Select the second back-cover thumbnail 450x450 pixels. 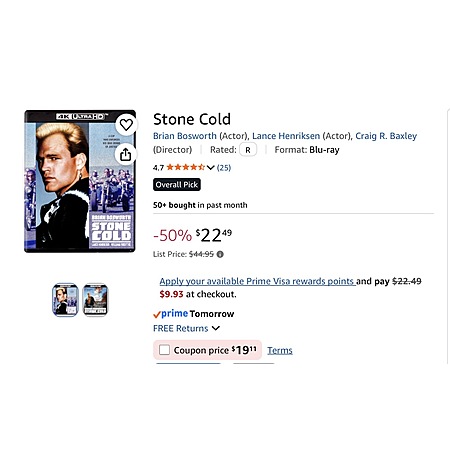(x=96, y=300)
